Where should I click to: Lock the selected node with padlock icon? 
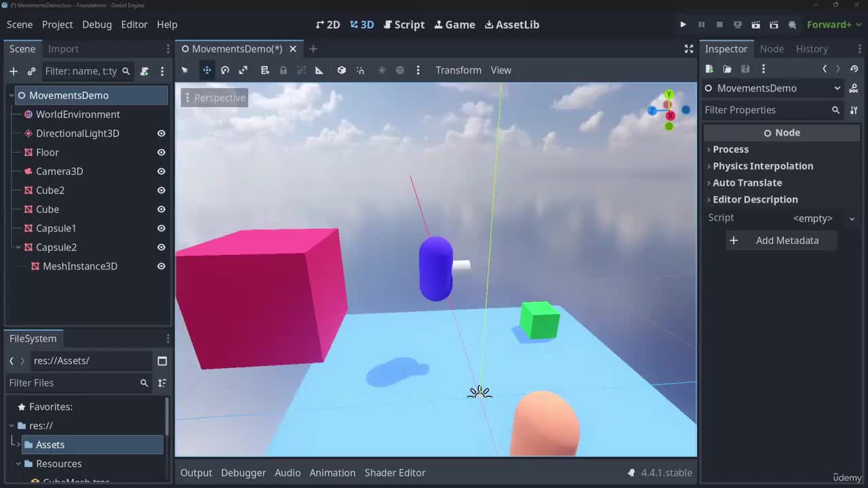[x=283, y=70]
